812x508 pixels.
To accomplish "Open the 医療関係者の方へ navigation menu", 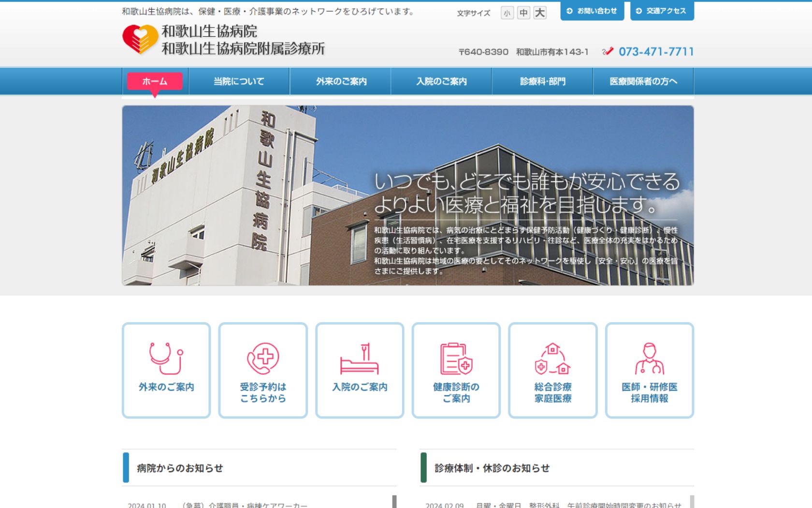I will click(643, 81).
